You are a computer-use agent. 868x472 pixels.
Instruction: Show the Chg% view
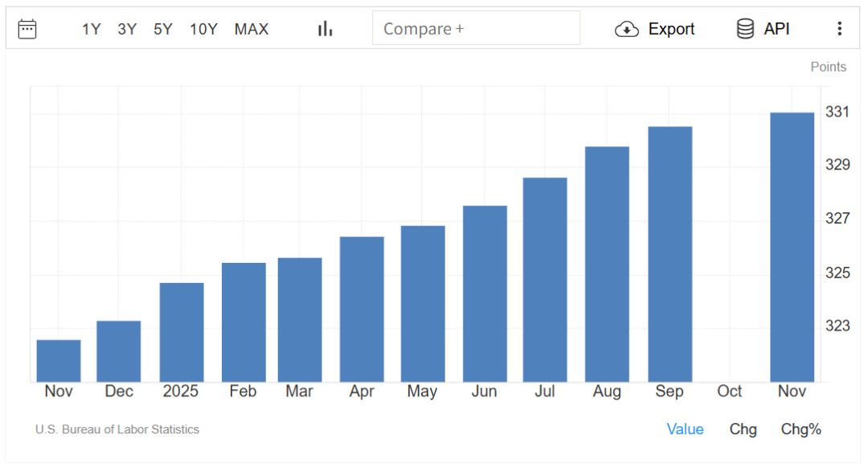coord(801,429)
